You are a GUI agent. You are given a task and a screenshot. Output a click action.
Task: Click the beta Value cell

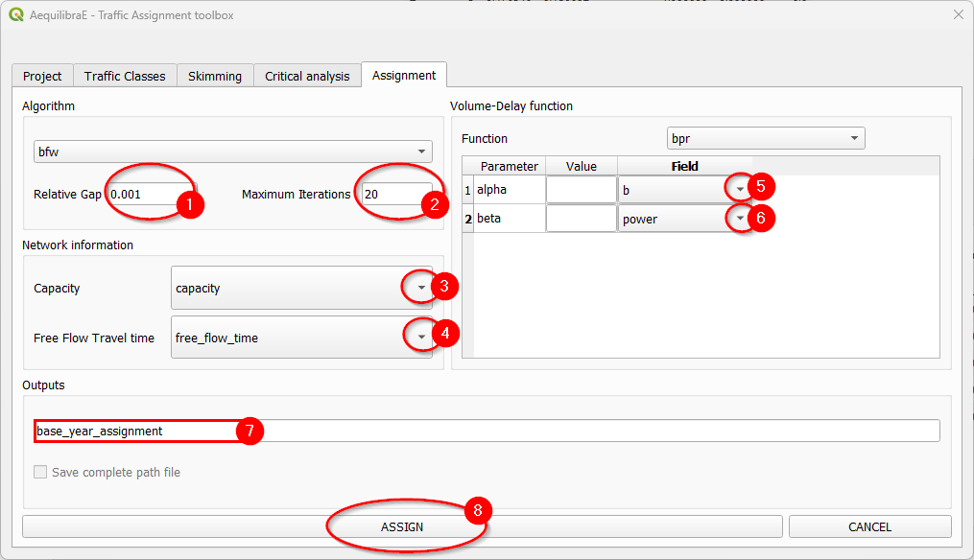tap(582, 219)
